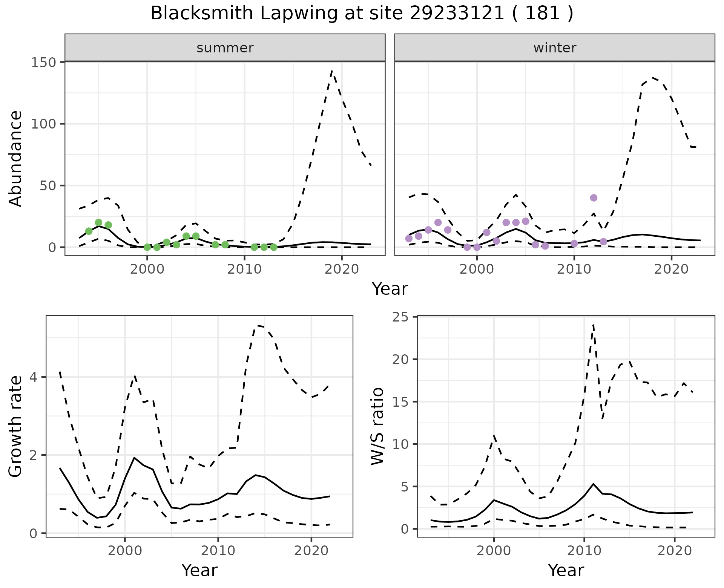The width and height of the screenshot is (724, 588).
Task: Click the peak of summer upper dashed line
Action: pos(332,70)
